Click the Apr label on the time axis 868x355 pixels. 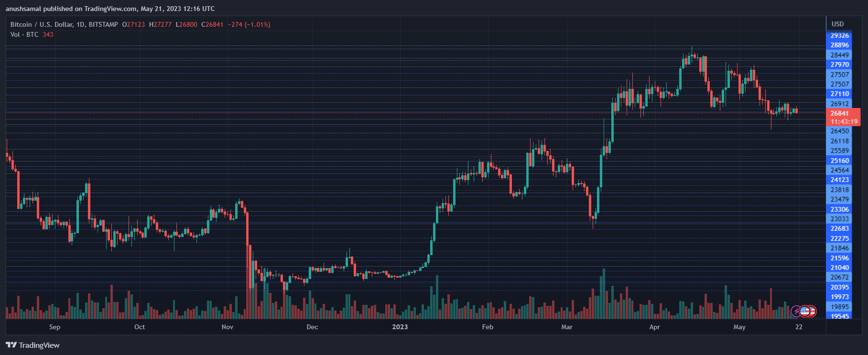tap(654, 327)
